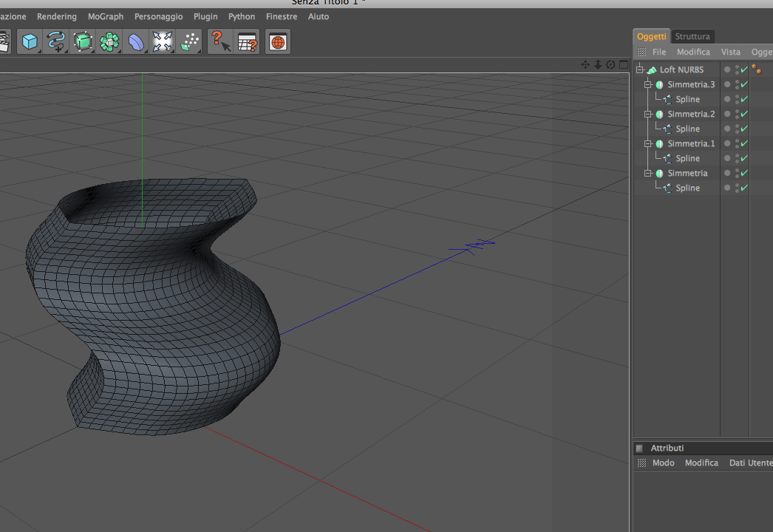Toggle visibility dot of Simmetria.3
Screen dimensions: 773x532
(x=727, y=84)
